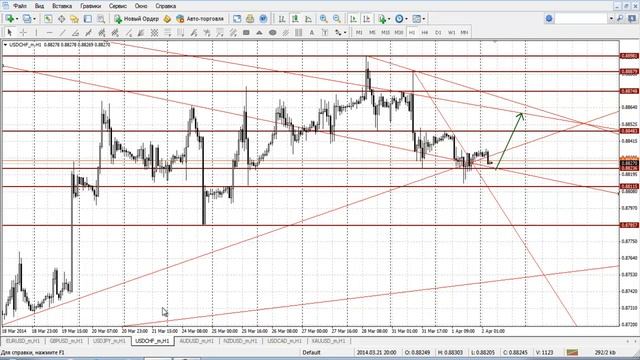Open the Сервис menu
The image size is (640, 360).
point(118,6)
